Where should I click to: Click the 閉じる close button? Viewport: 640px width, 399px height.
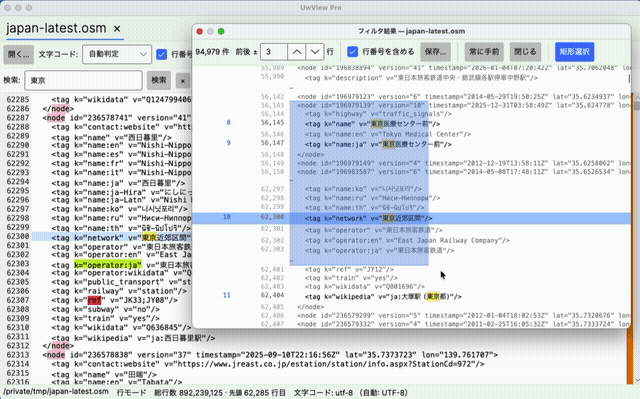tap(525, 52)
